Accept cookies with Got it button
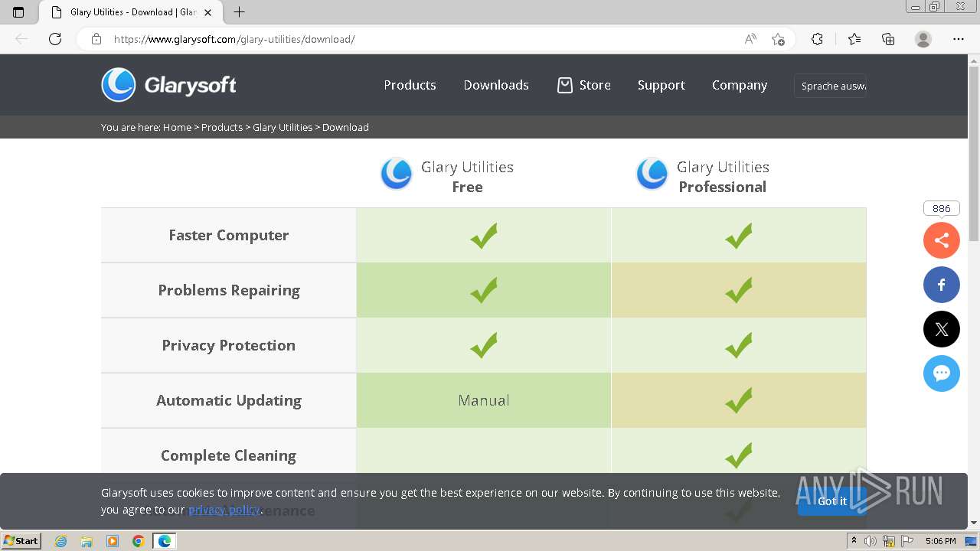 [x=832, y=501]
